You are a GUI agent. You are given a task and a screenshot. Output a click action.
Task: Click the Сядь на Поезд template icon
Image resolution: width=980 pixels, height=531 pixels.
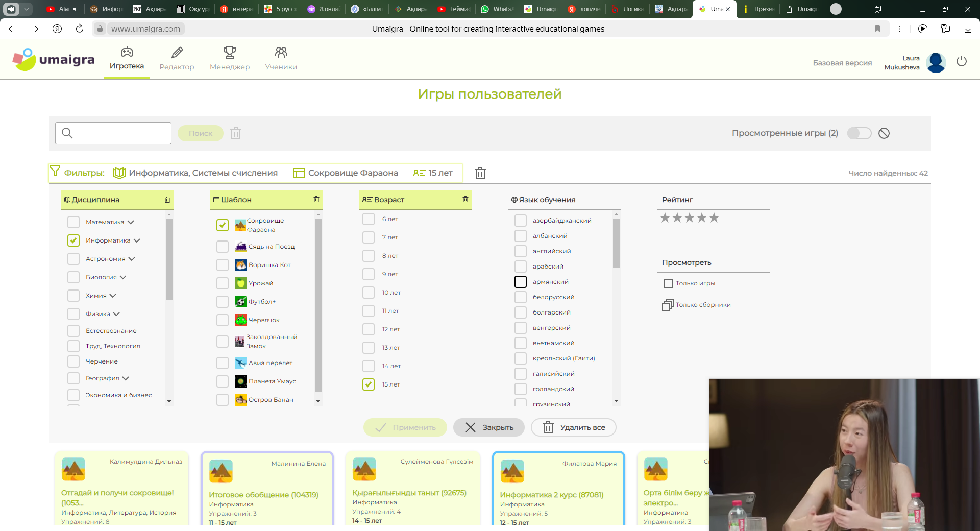(x=241, y=247)
